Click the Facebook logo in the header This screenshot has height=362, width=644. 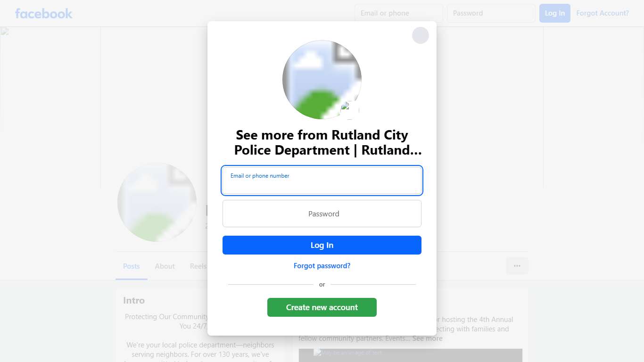click(43, 13)
